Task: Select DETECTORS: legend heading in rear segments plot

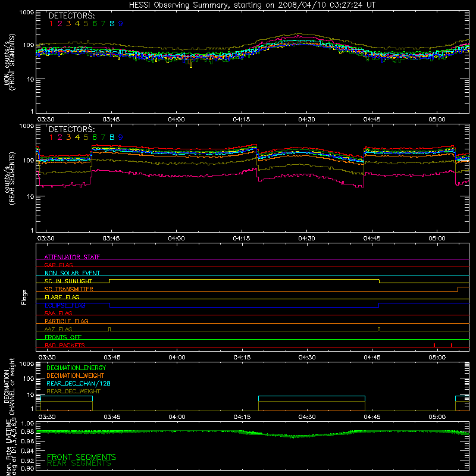Action: [x=71, y=129]
